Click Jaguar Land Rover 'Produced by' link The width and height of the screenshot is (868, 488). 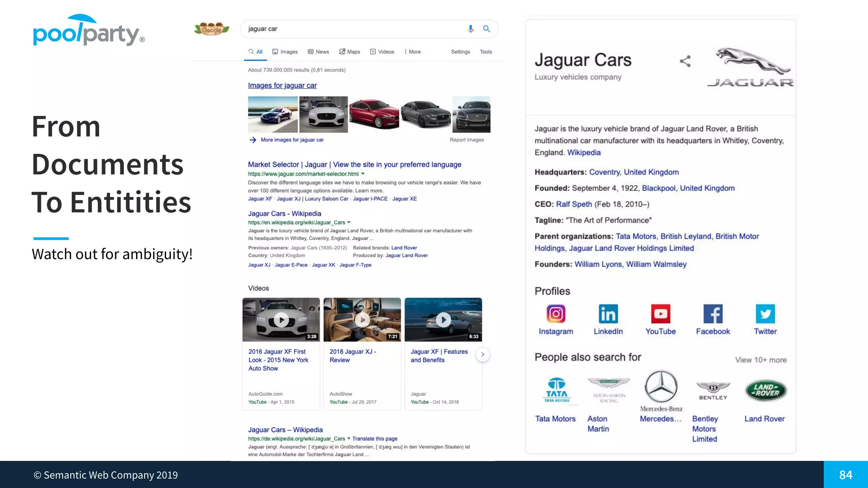point(406,255)
